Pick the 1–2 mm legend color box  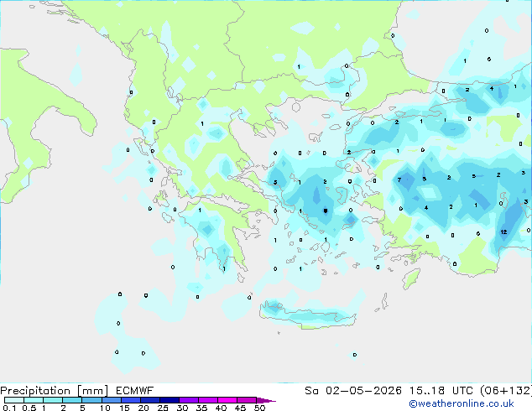tap(53, 400)
